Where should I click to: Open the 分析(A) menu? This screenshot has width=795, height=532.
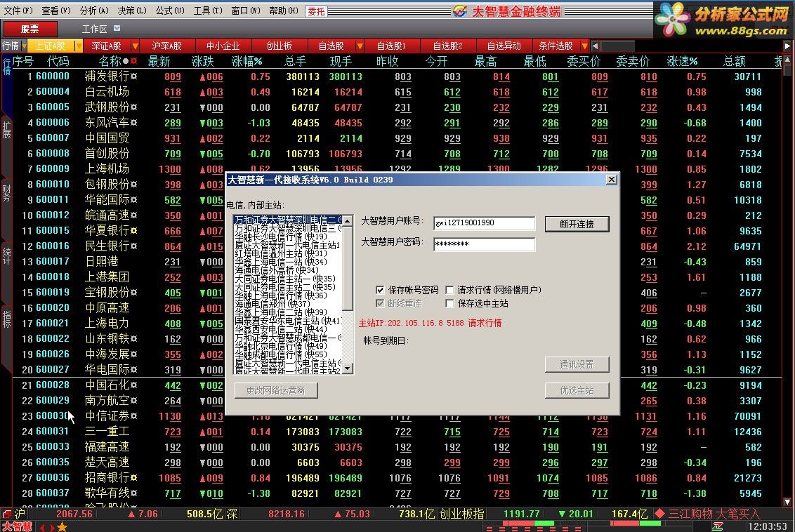(x=94, y=11)
